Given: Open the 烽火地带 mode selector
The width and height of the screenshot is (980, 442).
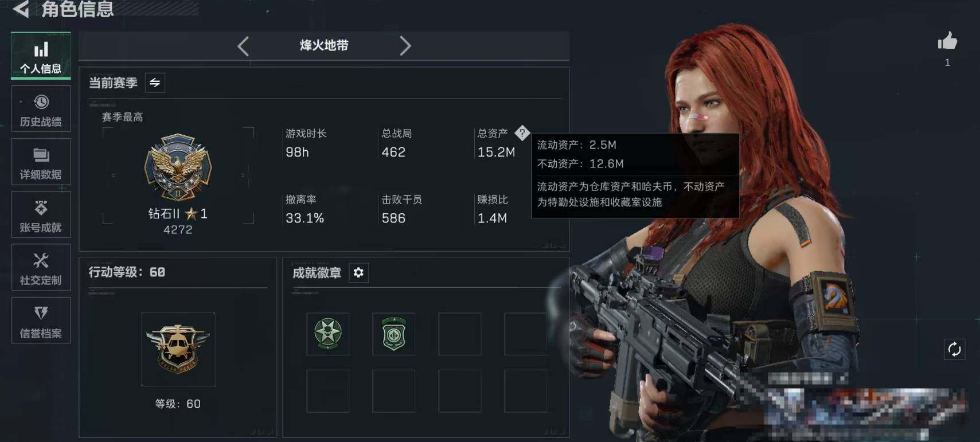Looking at the screenshot, I should coord(324,46).
